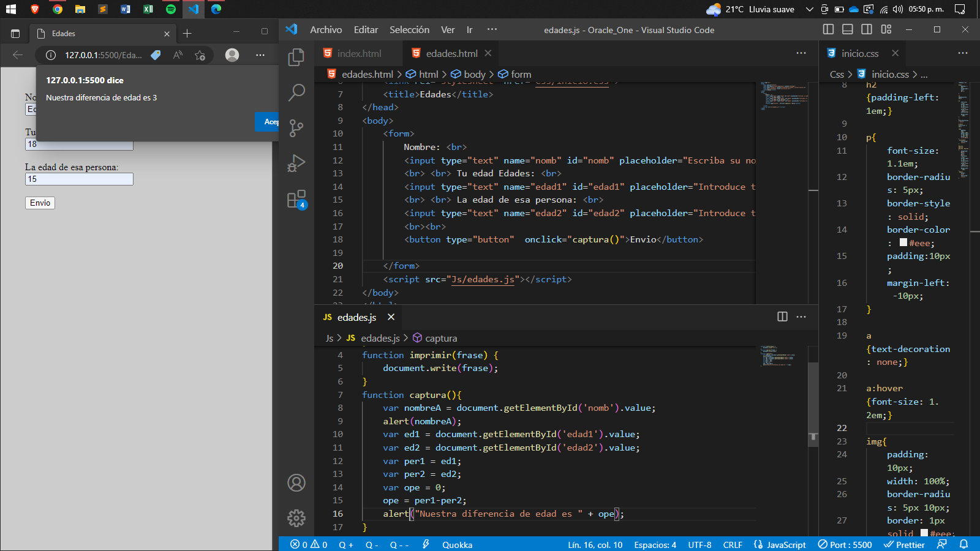
Task: Add this page to favorites star icon
Action: (x=200, y=55)
